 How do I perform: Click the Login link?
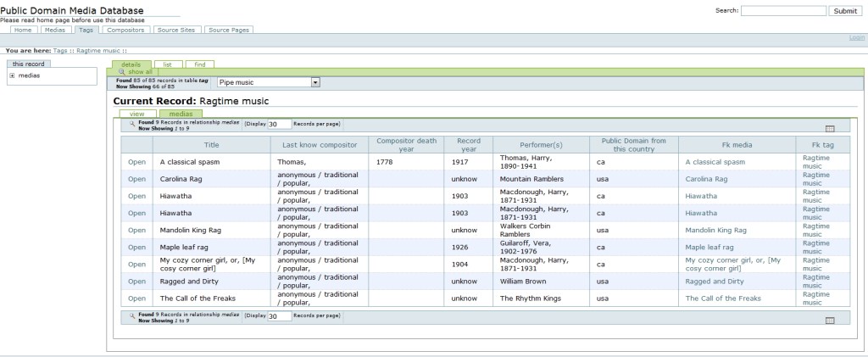pyautogui.click(x=856, y=38)
